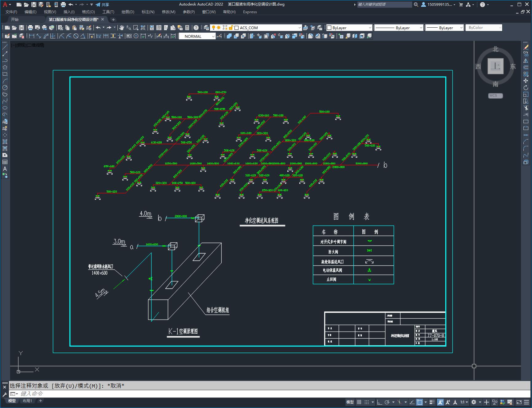Open the QuickCalc calculator icon
Screen dimensions: 532x408
[187, 28]
